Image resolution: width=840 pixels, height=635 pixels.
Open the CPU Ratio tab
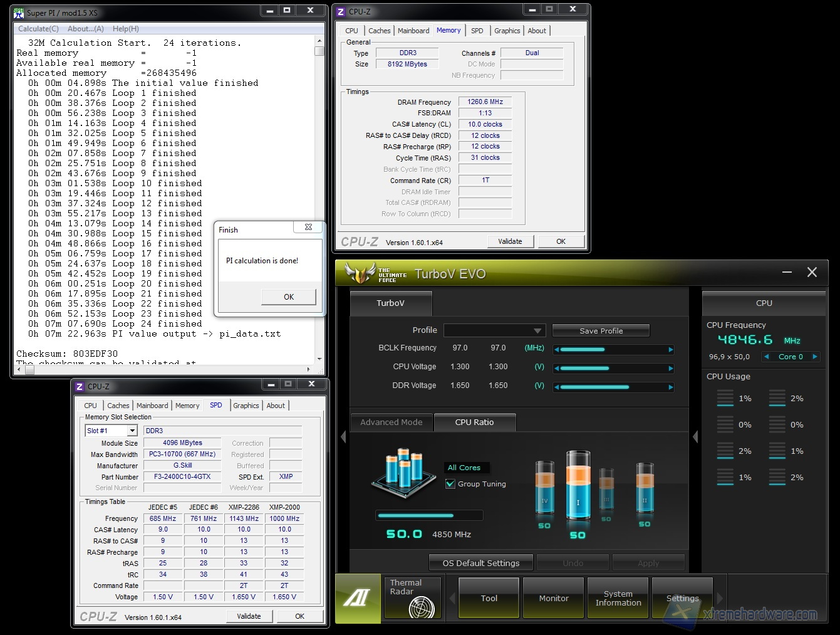474,422
